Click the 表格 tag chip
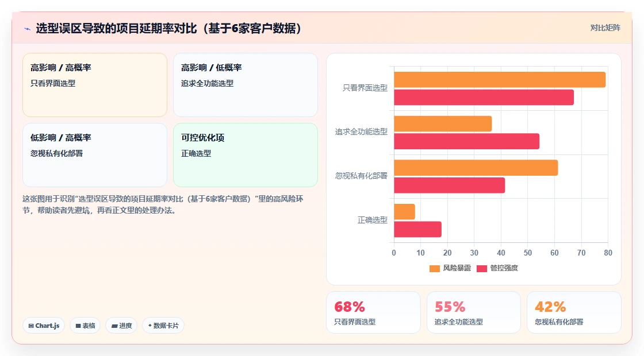 (85, 326)
